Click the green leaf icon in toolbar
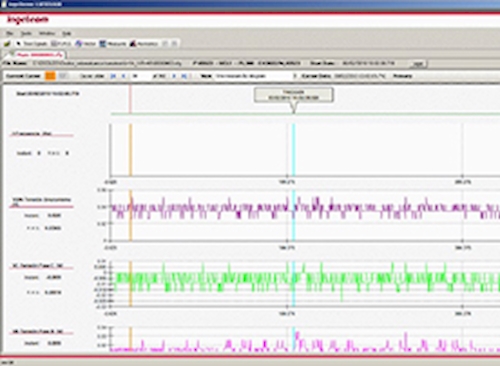This screenshot has width=500, height=366. [7, 44]
